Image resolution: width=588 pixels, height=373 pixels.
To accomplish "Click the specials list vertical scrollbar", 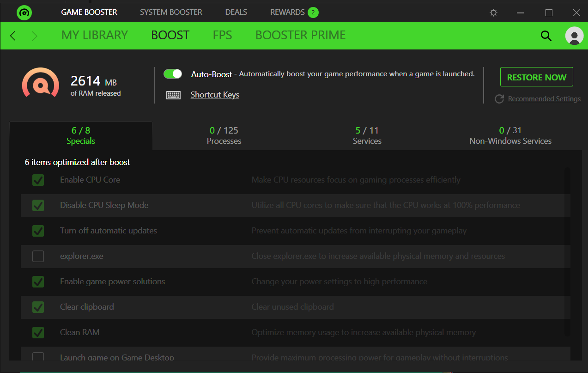I will click(x=568, y=252).
